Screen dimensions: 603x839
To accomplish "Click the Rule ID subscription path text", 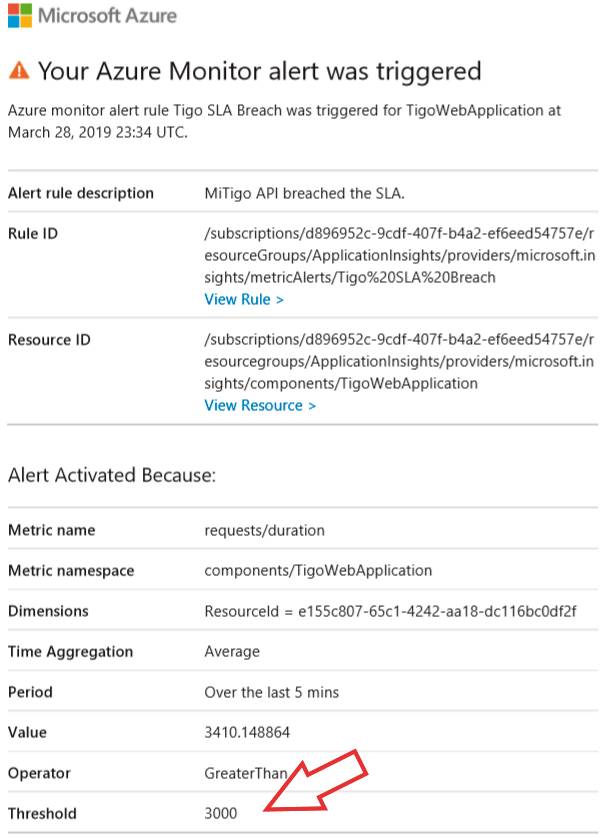I will 400,255.
